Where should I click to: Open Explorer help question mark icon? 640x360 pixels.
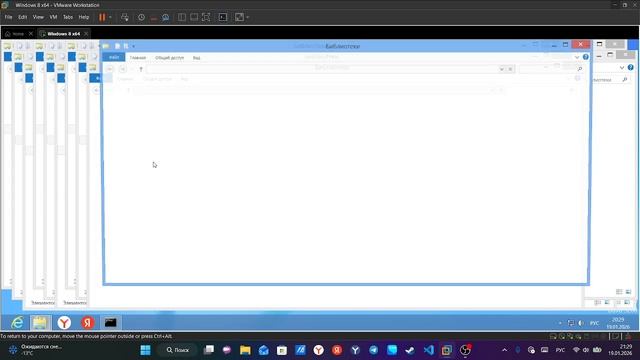point(586,57)
